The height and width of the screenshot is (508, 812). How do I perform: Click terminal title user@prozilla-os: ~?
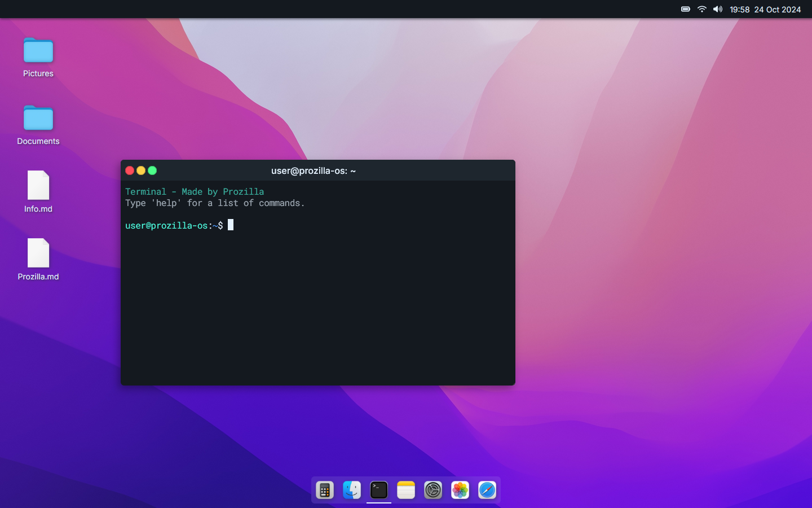(314, 170)
